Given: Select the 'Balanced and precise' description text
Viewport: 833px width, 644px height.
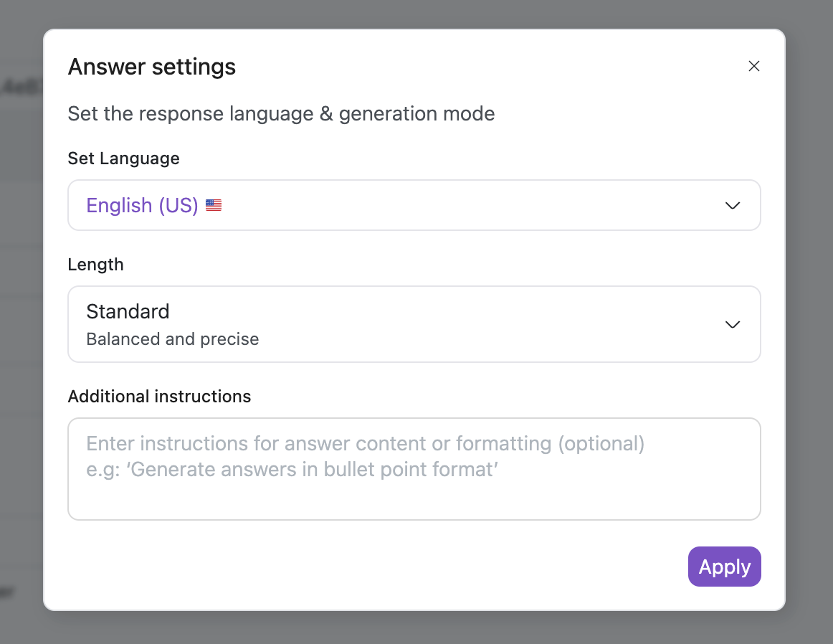Looking at the screenshot, I should 172,339.
